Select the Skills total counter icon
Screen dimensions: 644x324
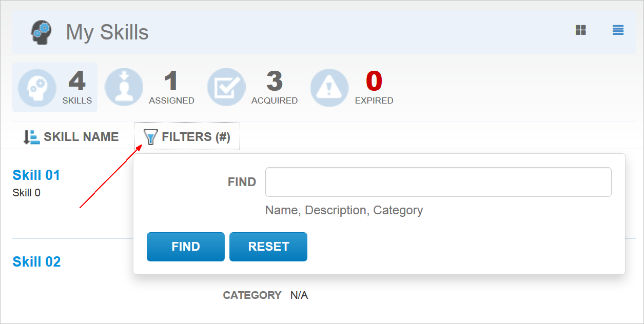[x=37, y=87]
